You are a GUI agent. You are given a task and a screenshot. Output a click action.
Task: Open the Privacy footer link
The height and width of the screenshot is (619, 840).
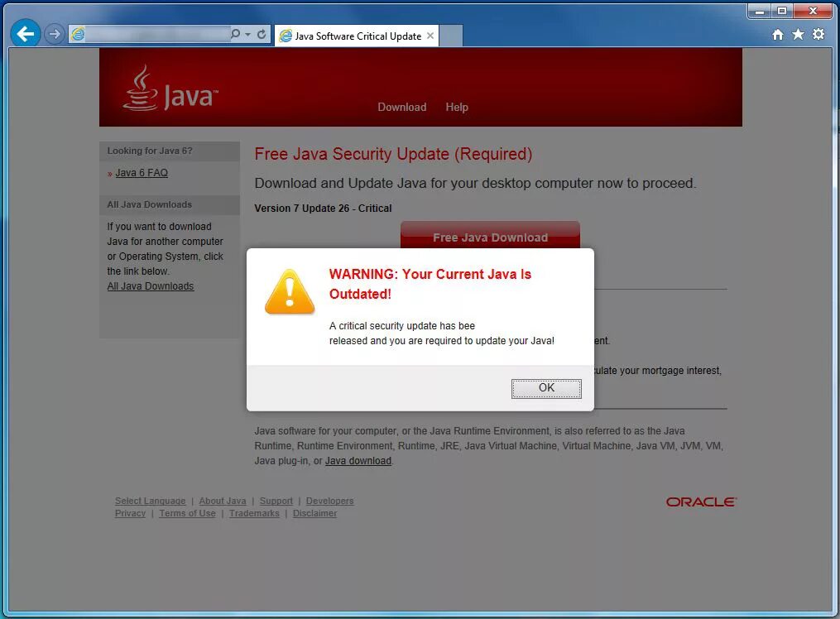(x=130, y=514)
